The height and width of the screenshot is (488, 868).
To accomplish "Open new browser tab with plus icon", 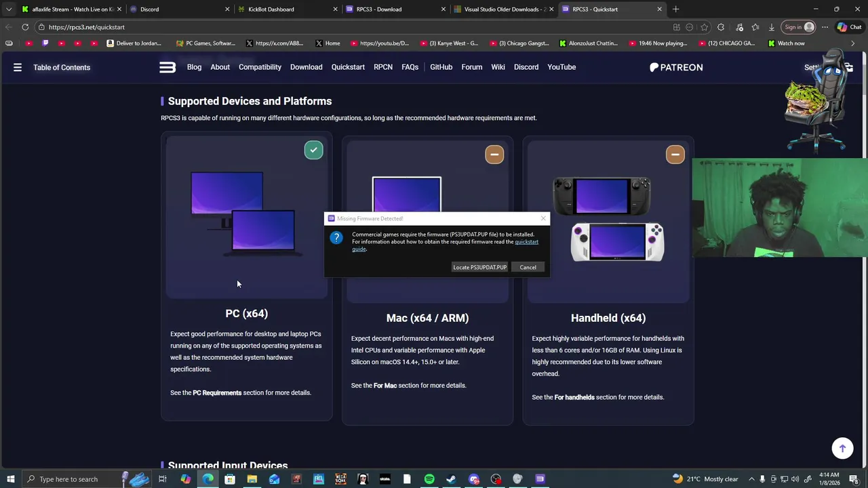I will (x=675, y=9).
